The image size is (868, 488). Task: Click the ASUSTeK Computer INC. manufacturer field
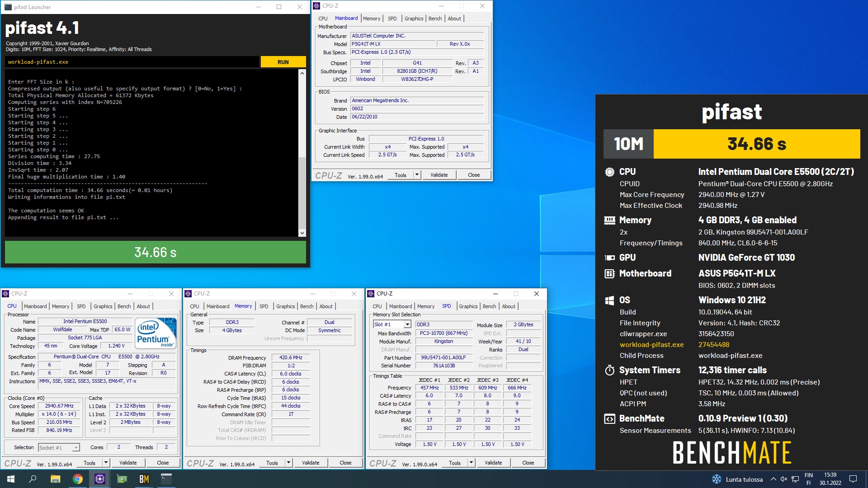(417, 36)
